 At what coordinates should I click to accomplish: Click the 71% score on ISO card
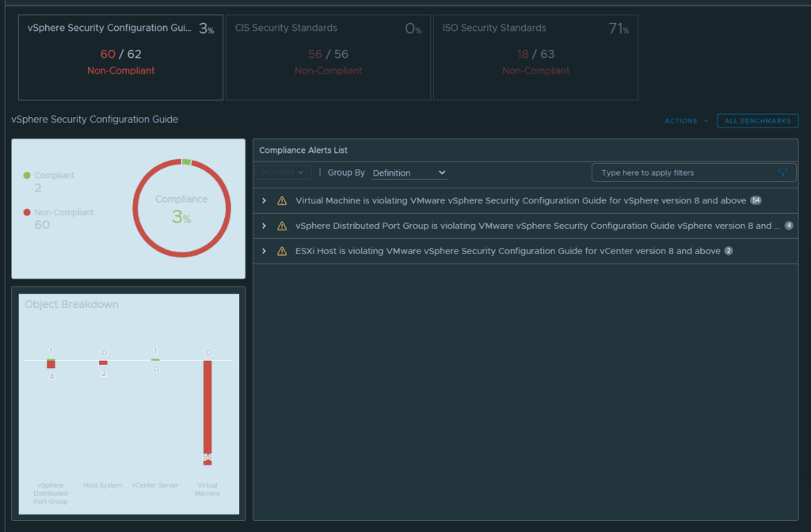click(619, 28)
